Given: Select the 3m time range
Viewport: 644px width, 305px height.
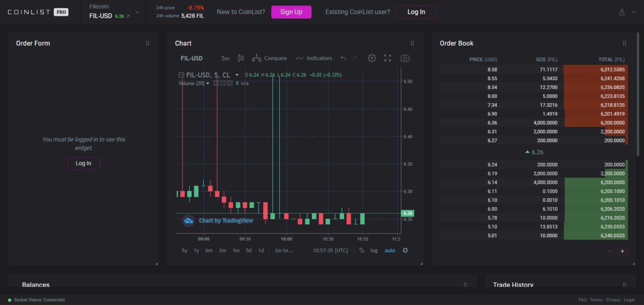Looking at the screenshot, I should (222, 250).
